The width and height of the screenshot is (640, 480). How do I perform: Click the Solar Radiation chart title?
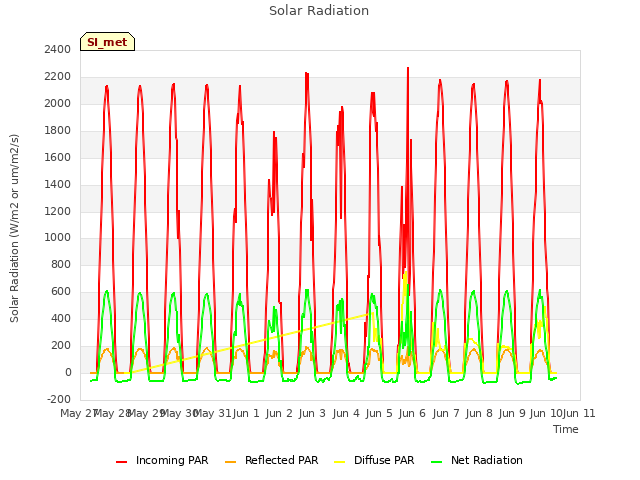[319, 11]
